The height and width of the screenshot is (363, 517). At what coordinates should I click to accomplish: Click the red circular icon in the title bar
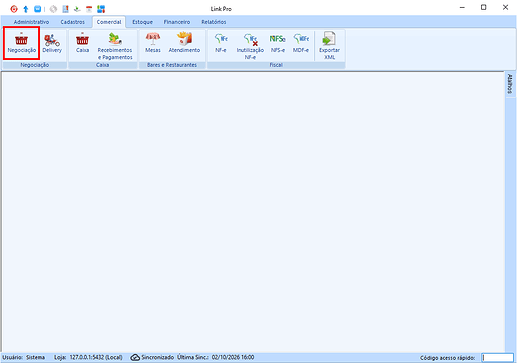tap(14, 9)
